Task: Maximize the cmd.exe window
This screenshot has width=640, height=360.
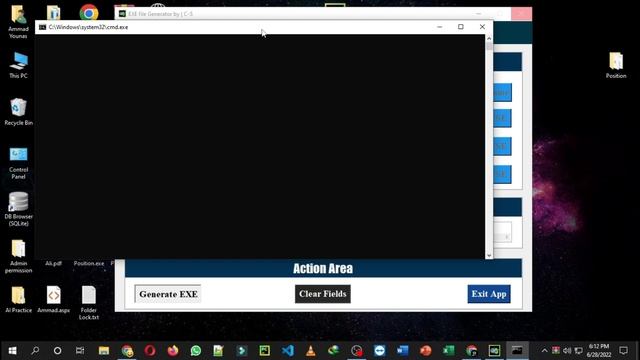Action: (461, 27)
